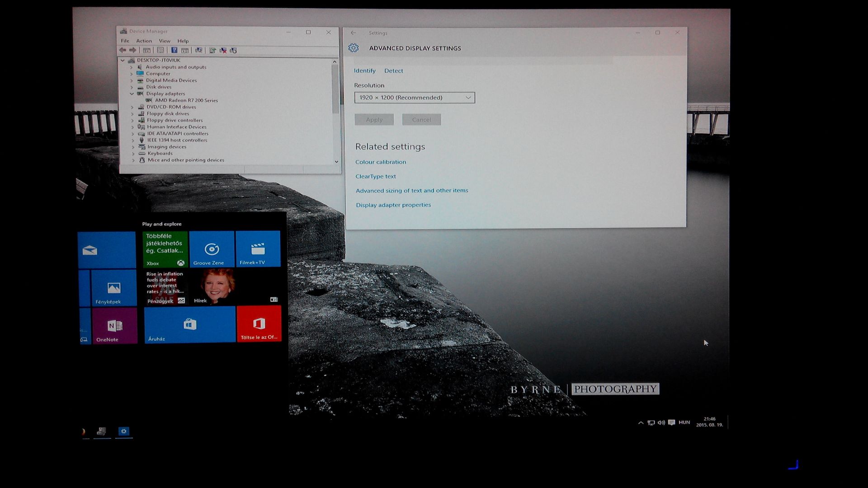Open the Pénzügyek finance news tile
This screenshot has width=868, height=488.
(x=165, y=288)
